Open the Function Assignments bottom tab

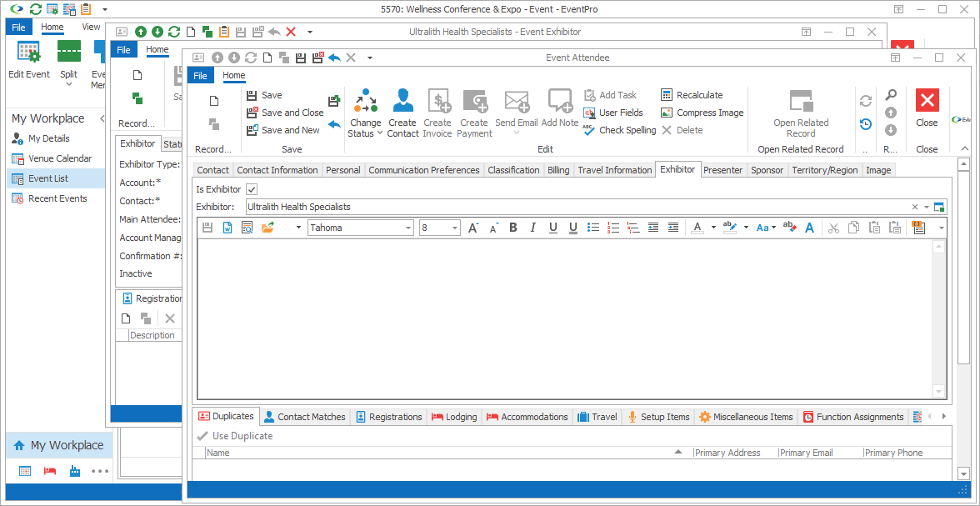(853, 417)
